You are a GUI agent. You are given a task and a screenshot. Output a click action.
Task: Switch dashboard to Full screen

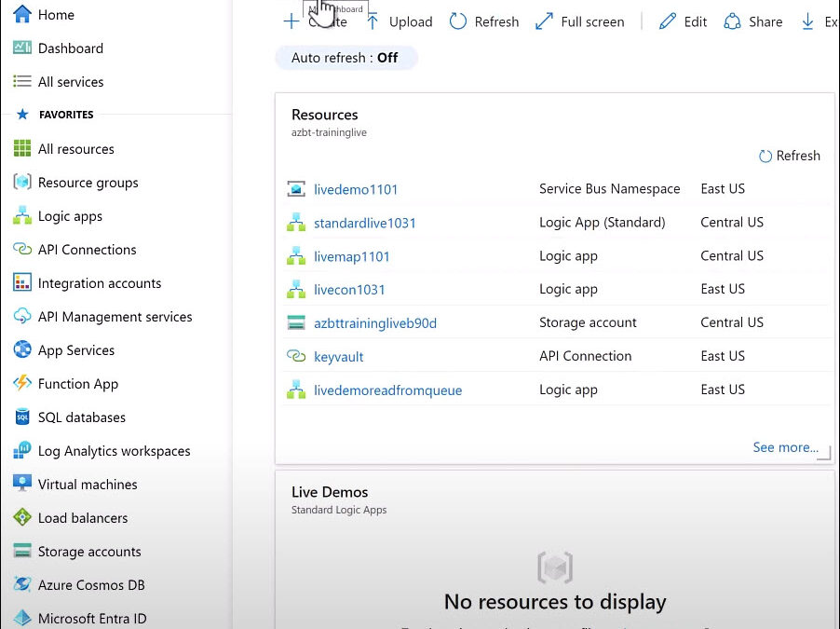click(x=579, y=21)
